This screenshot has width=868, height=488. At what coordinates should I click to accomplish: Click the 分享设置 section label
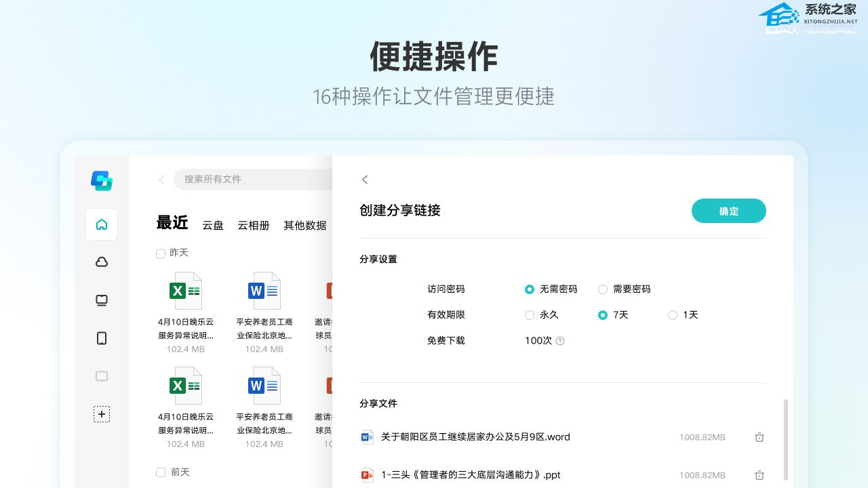pos(378,260)
